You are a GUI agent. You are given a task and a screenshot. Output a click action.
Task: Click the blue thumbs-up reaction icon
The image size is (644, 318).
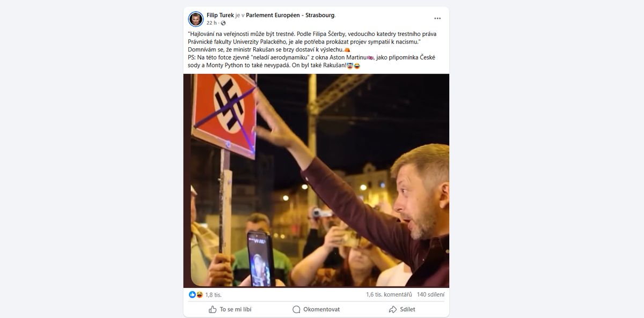point(193,294)
